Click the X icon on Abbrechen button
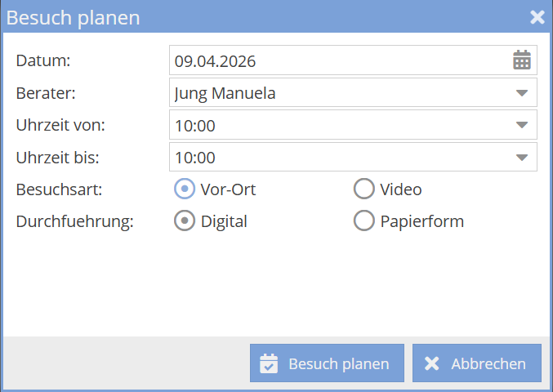The width and height of the screenshot is (553, 392). click(431, 363)
